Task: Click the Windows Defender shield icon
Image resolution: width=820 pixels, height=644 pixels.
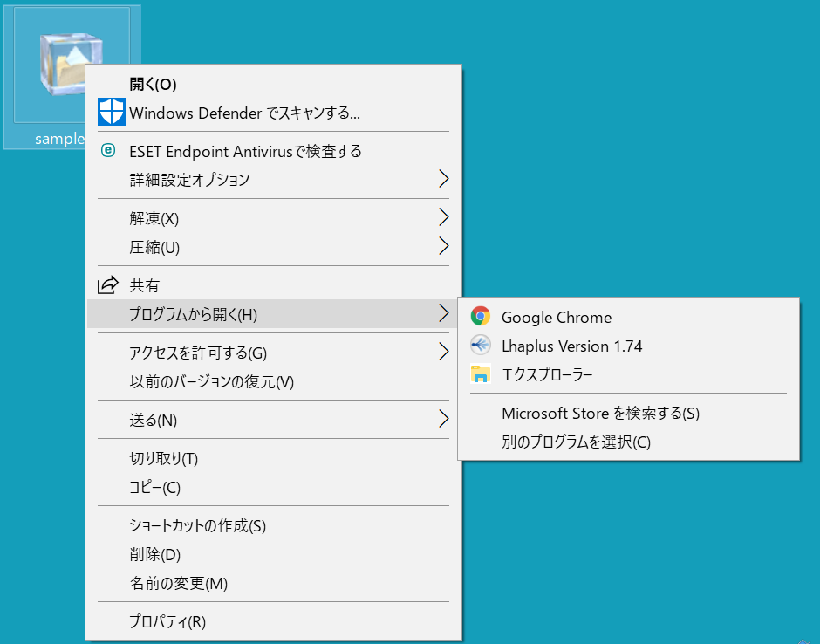Action: [112, 112]
